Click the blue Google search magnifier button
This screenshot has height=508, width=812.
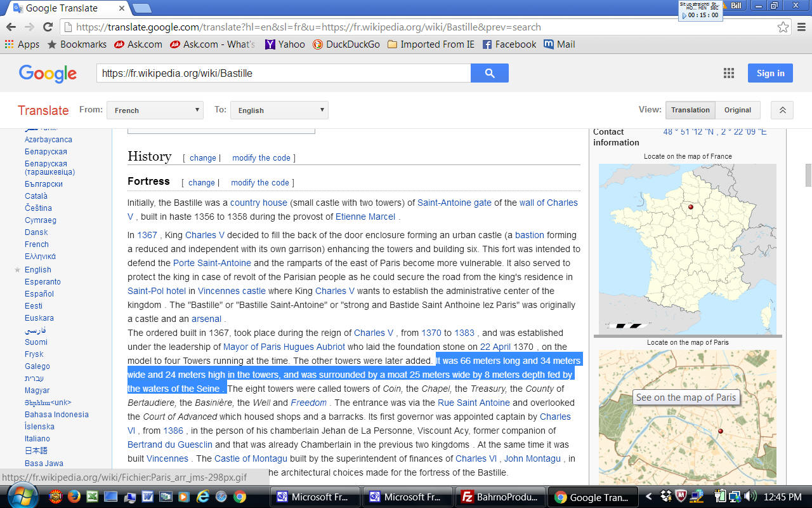[x=489, y=73]
